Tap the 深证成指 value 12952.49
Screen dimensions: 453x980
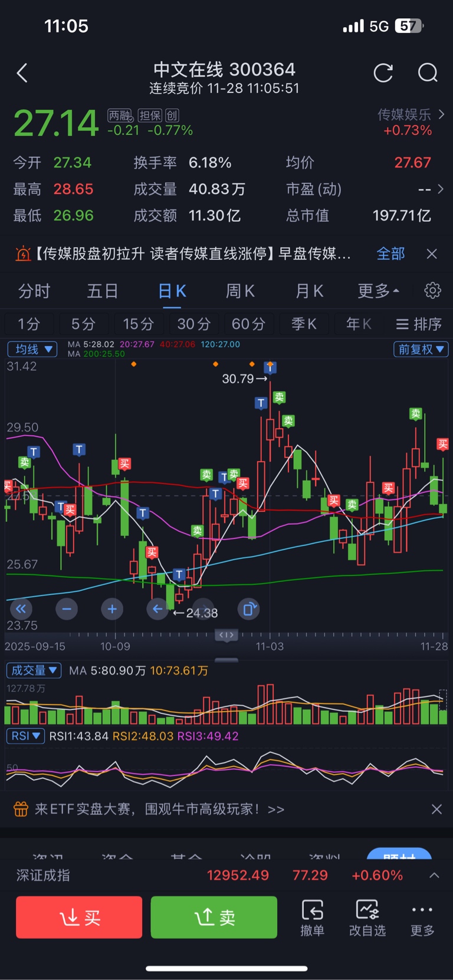point(238,876)
